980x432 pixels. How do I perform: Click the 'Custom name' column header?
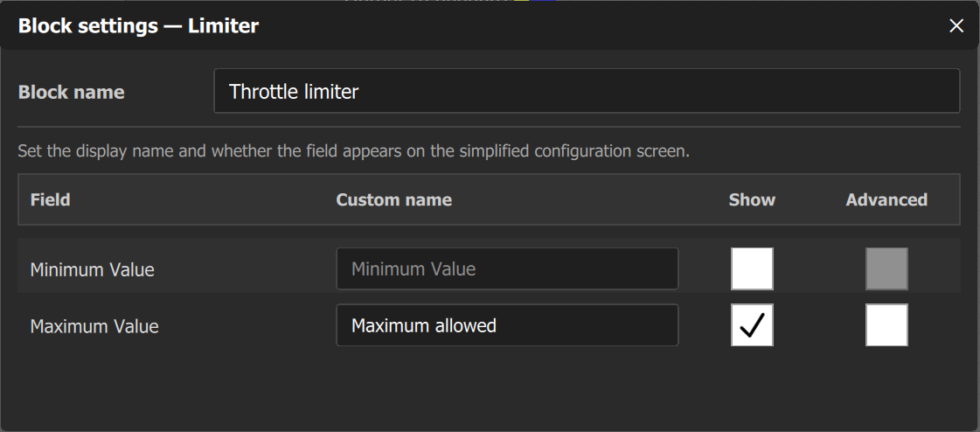pyautogui.click(x=393, y=200)
